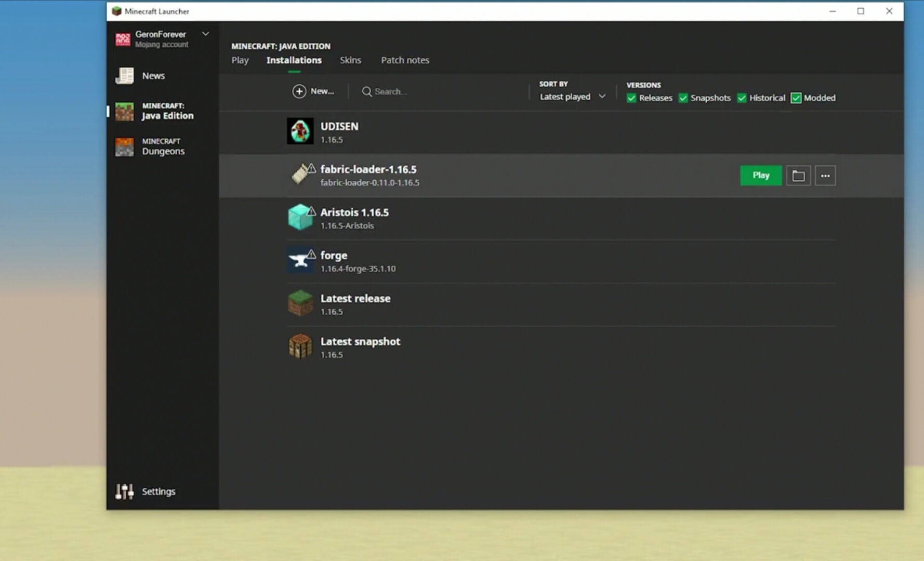Click the Java Edition grass block icon
Screen dimensions: 924x561
point(125,111)
